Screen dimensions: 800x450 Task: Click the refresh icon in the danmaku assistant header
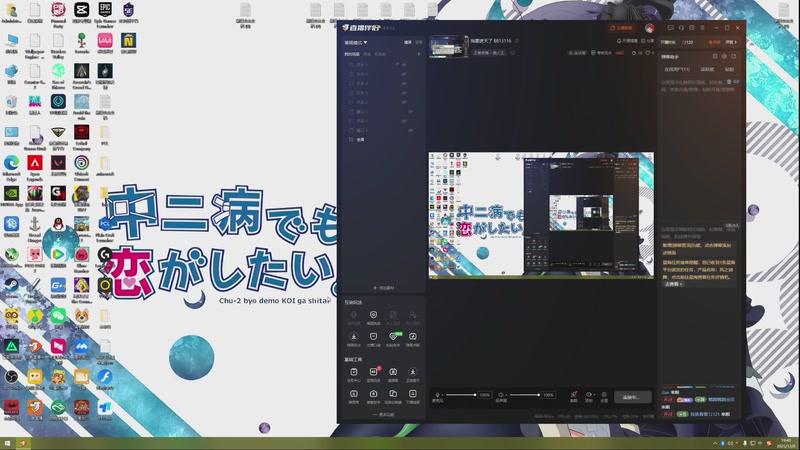click(734, 57)
